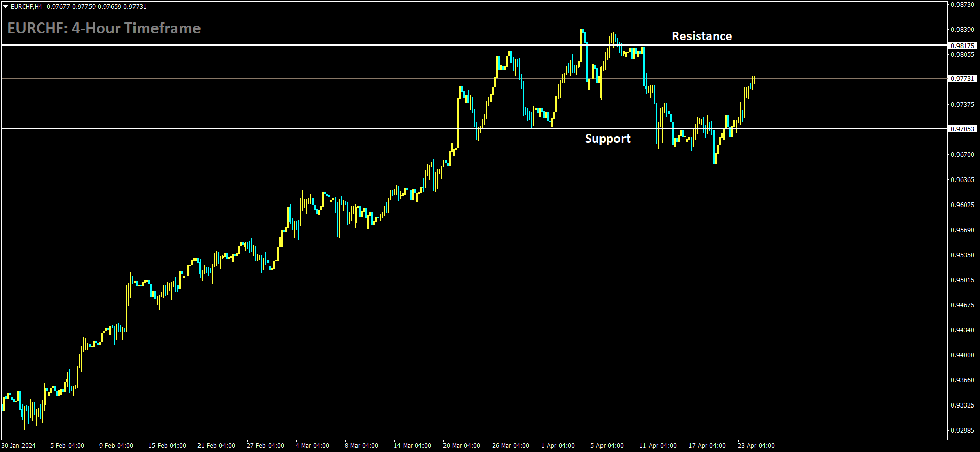The height and width of the screenshot is (452, 980).
Task: Click the 0.96025 price axis label
Action: coord(962,205)
